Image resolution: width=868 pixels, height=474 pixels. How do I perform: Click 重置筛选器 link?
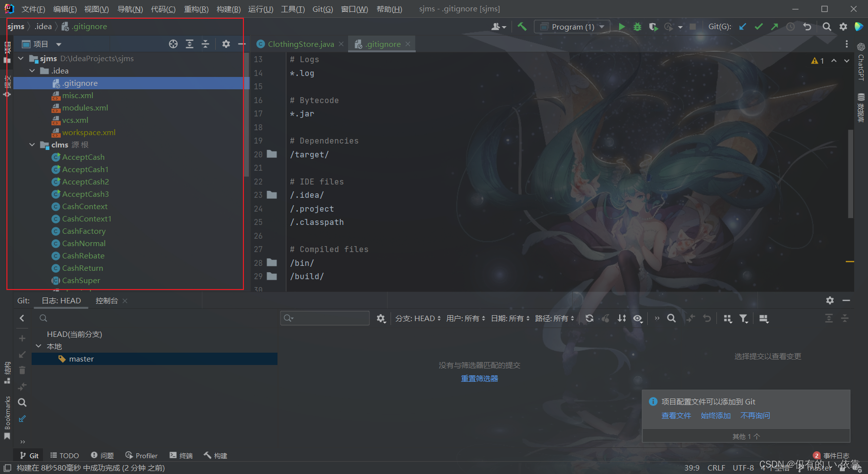click(x=479, y=379)
